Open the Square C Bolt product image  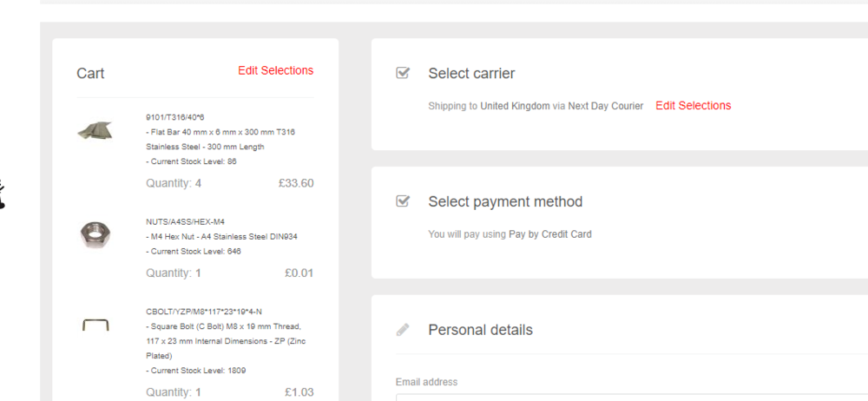(95, 325)
